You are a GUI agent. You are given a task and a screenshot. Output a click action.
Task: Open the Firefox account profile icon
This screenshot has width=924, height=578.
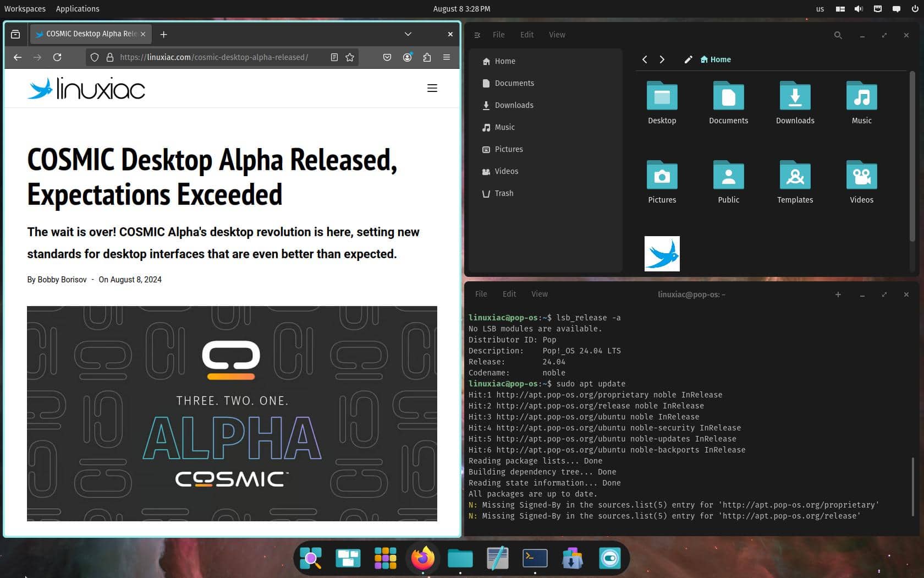407,57
